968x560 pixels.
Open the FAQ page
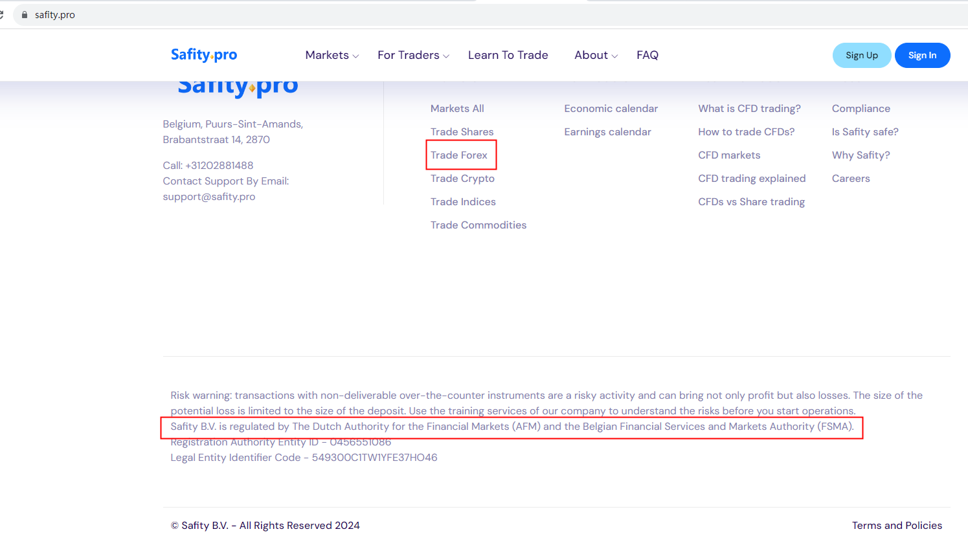tap(647, 56)
